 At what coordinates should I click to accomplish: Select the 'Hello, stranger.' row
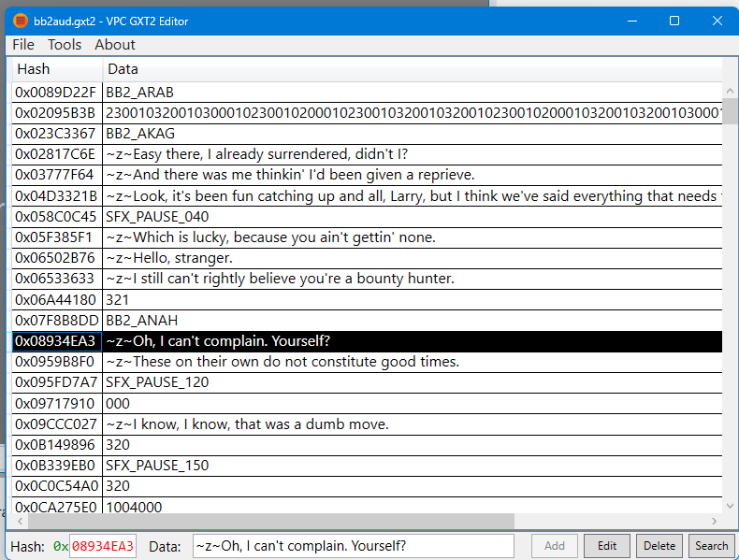(x=367, y=258)
